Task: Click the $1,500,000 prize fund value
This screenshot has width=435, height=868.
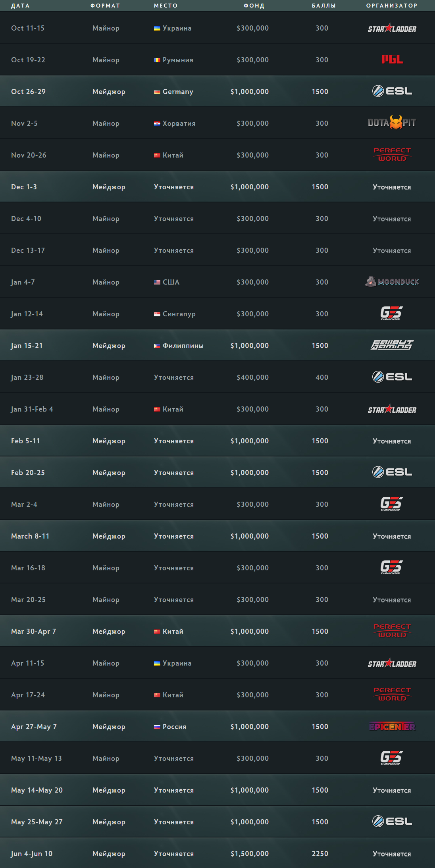Action: coord(250,854)
